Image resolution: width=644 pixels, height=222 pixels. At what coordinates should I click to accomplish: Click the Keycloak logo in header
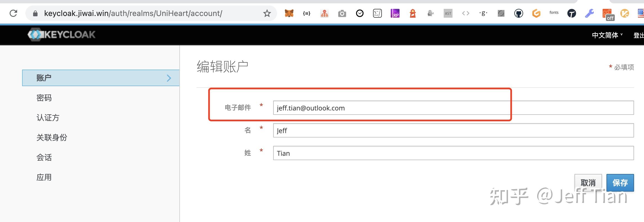click(x=62, y=35)
